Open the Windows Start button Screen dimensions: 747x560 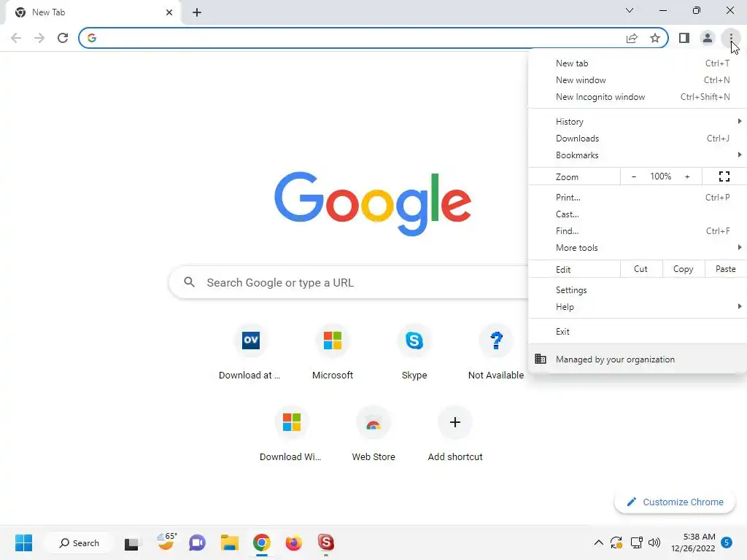tap(23, 542)
